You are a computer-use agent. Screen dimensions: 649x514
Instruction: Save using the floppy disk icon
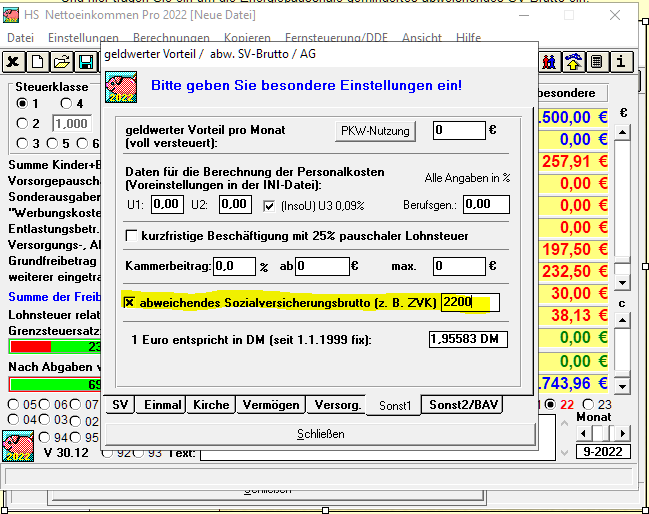[x=85, y=62]
